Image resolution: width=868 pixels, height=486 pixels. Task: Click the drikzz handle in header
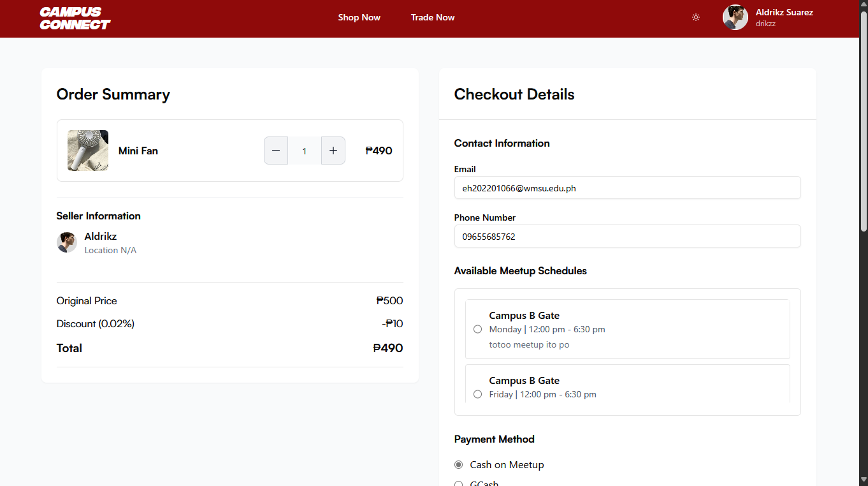[765, 24]
